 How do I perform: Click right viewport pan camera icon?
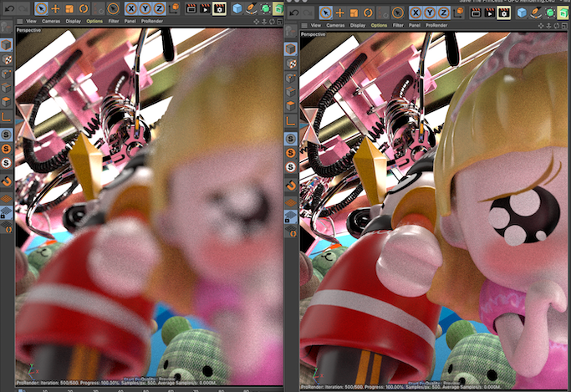(x=541, y=25)
